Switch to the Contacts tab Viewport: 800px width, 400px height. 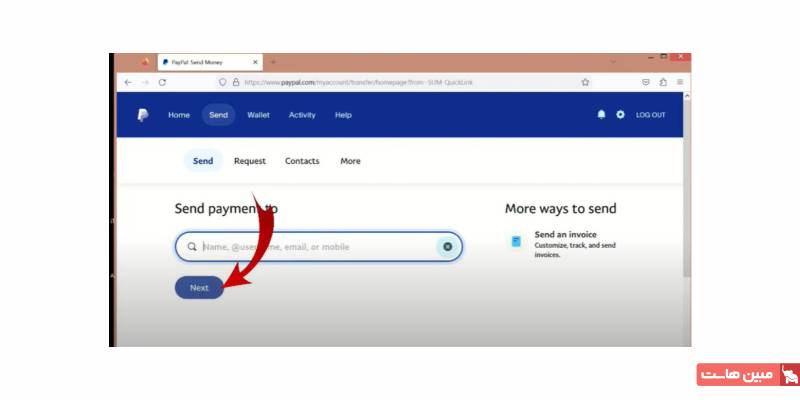pyautogui.click(x=302, y=161)
